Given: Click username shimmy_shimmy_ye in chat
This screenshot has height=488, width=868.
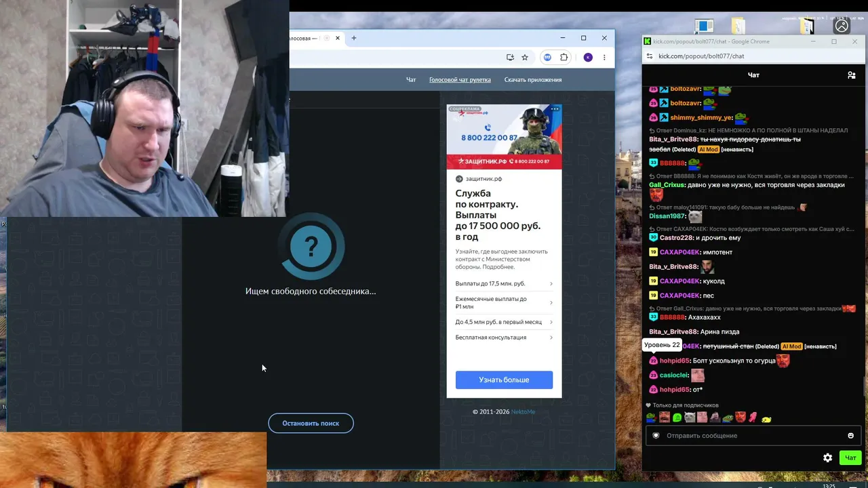Looking at the screenshot, I should click(x=701, y=117).
